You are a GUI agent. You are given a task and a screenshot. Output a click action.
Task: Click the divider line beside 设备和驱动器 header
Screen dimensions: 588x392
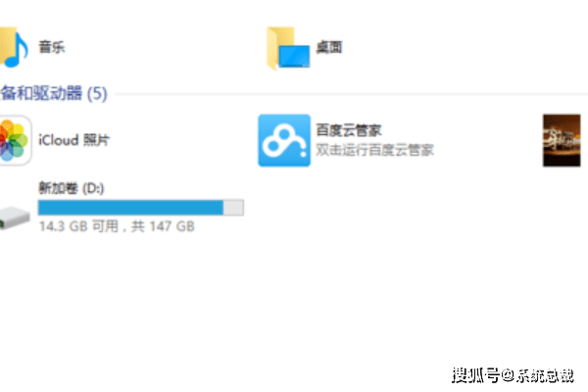pyautogui.click(x=352, y=94)
